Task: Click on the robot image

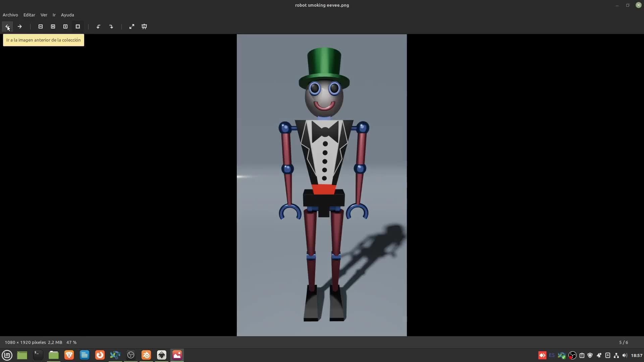Action: pyautogui.click(x=322, y=185)
